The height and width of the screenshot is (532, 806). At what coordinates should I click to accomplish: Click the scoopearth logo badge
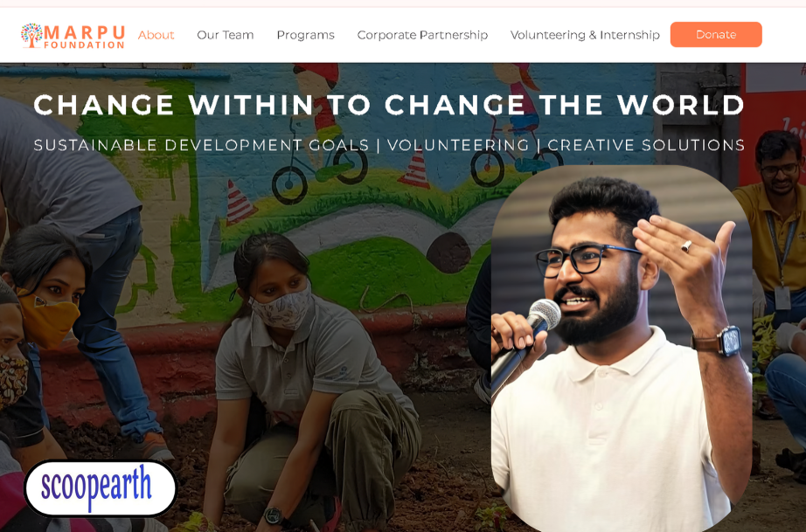click(101, 487)
